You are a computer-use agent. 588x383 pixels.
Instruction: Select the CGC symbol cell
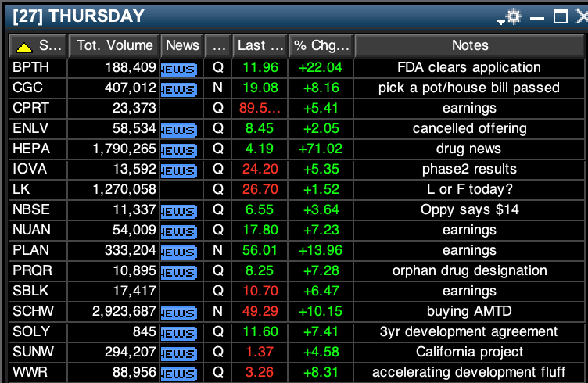pyautogui.click(x=38, y=88)
